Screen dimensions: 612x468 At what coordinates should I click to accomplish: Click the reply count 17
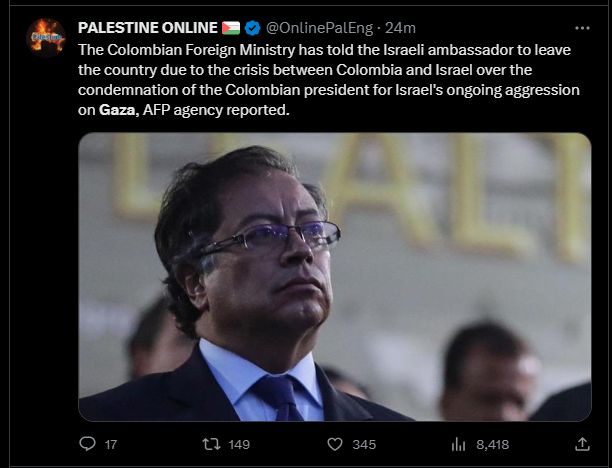tap(110, 443)
